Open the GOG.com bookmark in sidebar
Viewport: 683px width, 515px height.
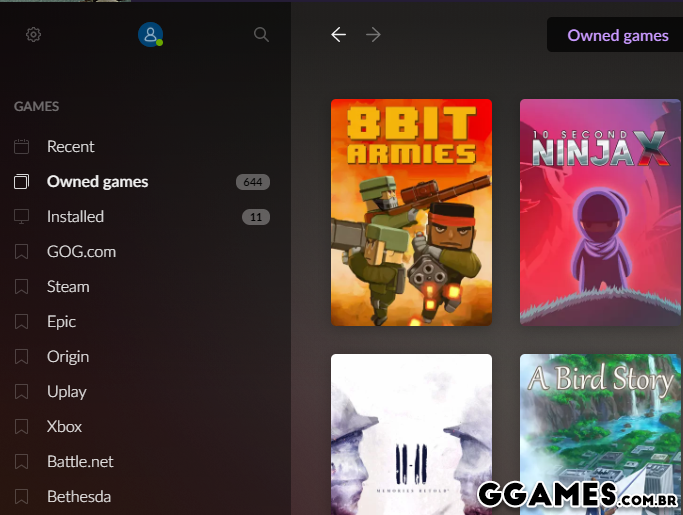[81, 252]
